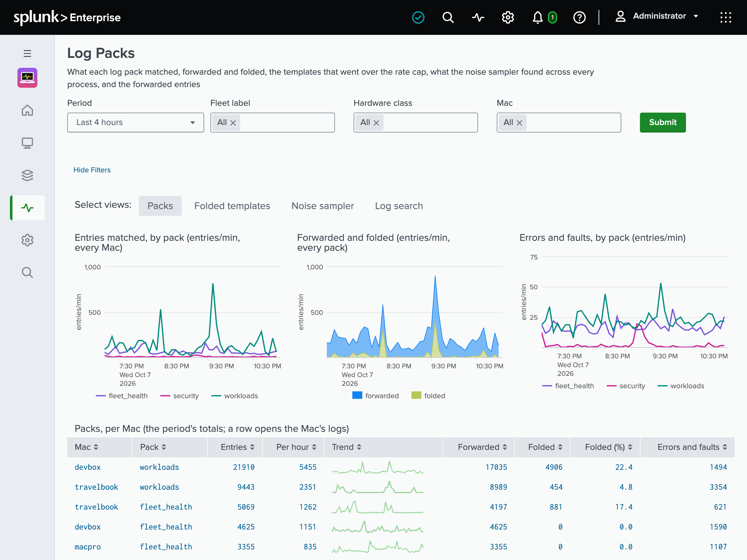Image resolution: width=747 pixels, height=560 pixels.
Task: Open macpro in the table
Action: pos(88,547)
